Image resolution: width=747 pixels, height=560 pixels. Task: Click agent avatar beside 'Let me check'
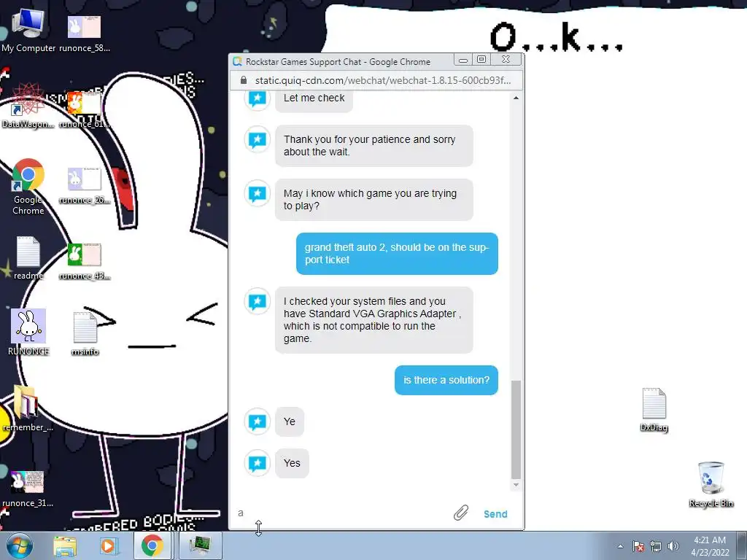258,98
